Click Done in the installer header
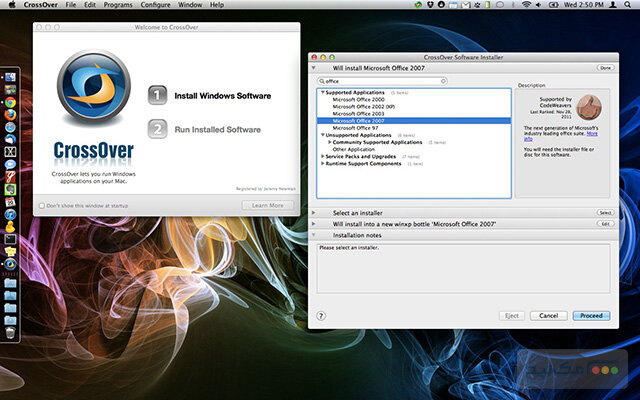The width and height of the screenshot is (640, 400). point(605,68)
